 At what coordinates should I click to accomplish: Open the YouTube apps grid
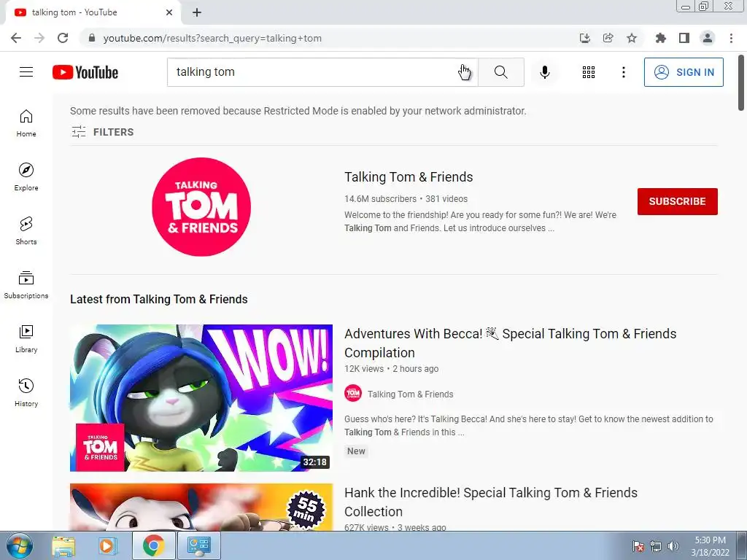point(589,72)
